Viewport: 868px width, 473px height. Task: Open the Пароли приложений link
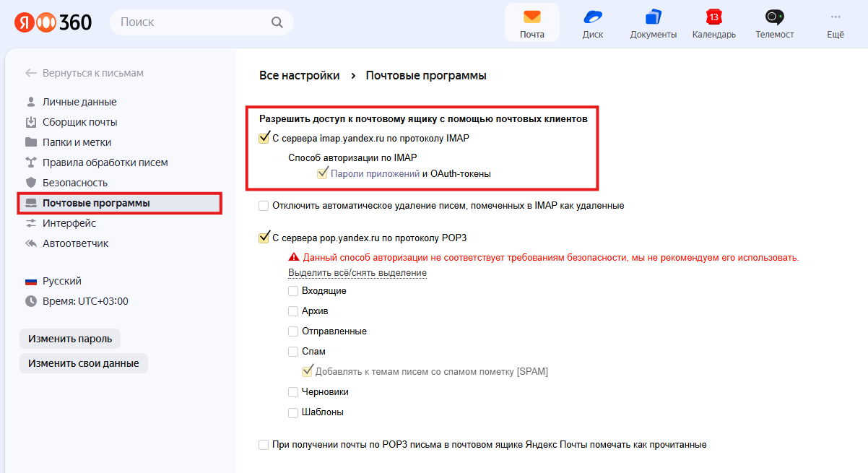pyautogui.click(x=375, y=173)
